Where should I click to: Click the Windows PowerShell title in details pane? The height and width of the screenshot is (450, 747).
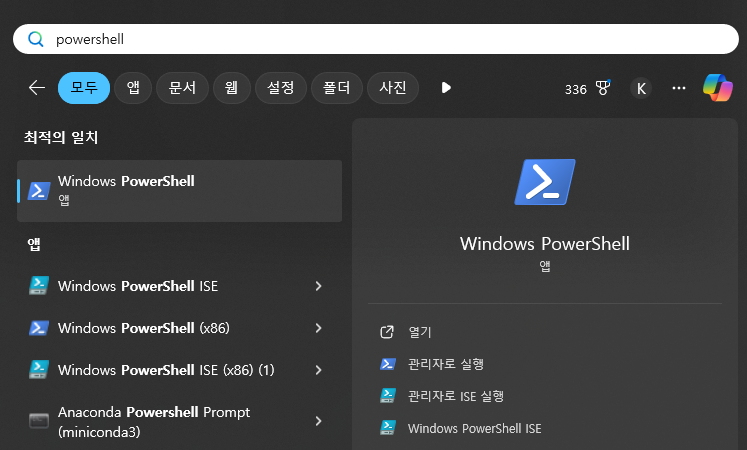coord(545,244)
